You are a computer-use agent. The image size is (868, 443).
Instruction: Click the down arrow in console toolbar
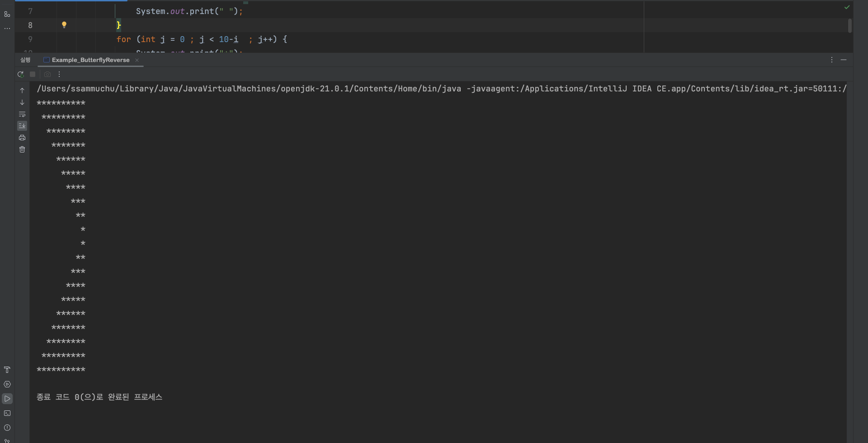pos(22,102)
